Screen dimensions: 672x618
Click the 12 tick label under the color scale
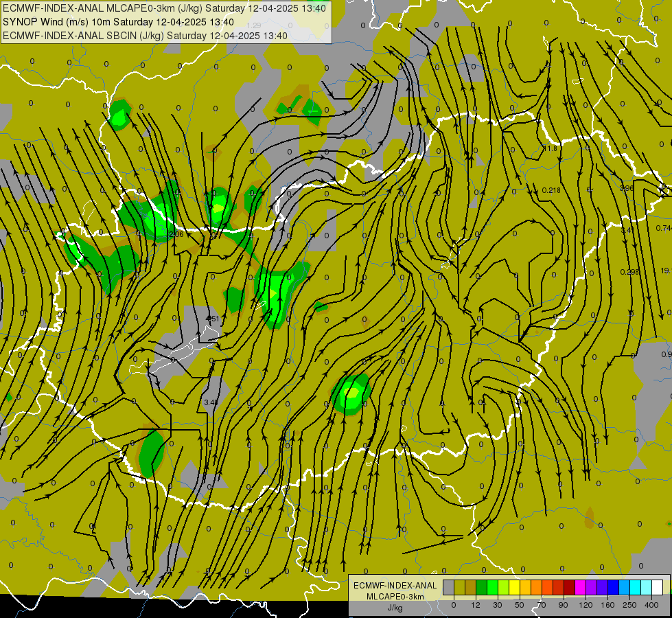pyautogui.click(x=476, y=605)
